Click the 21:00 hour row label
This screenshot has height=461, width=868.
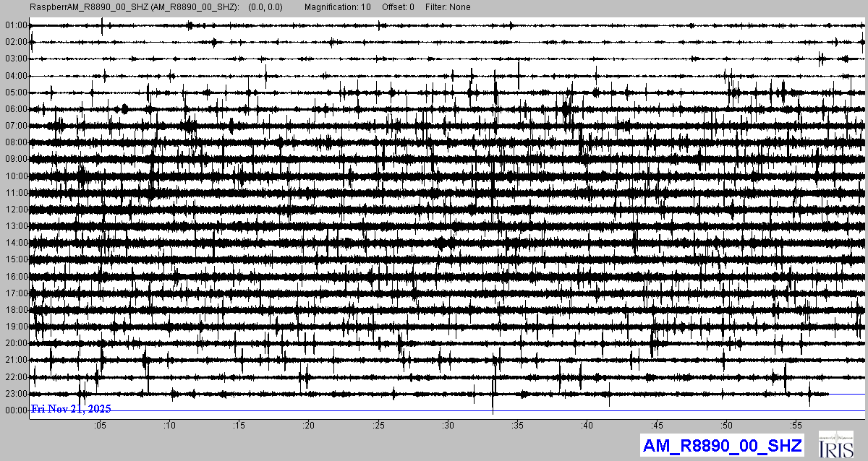pyautogui.click(x=16, y=360)
